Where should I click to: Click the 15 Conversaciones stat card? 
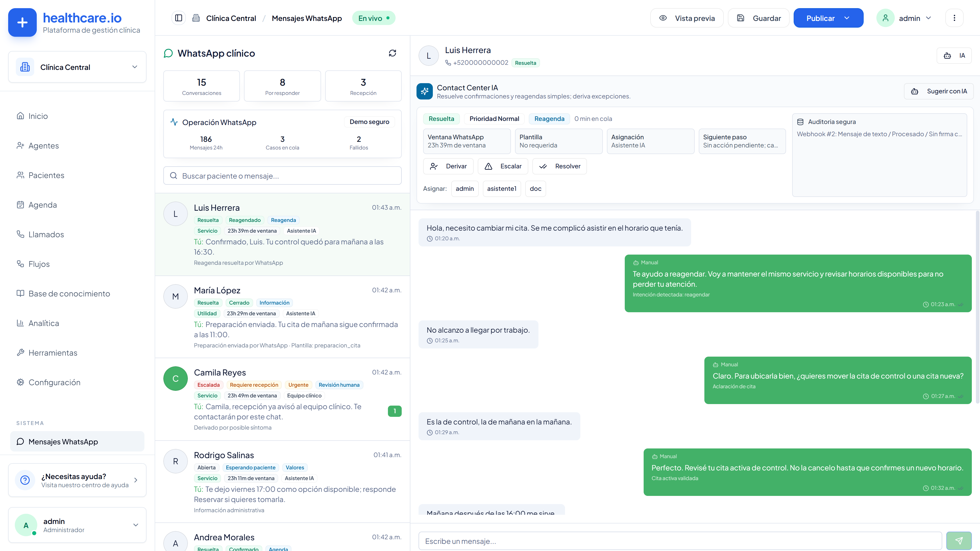point(202,86)
